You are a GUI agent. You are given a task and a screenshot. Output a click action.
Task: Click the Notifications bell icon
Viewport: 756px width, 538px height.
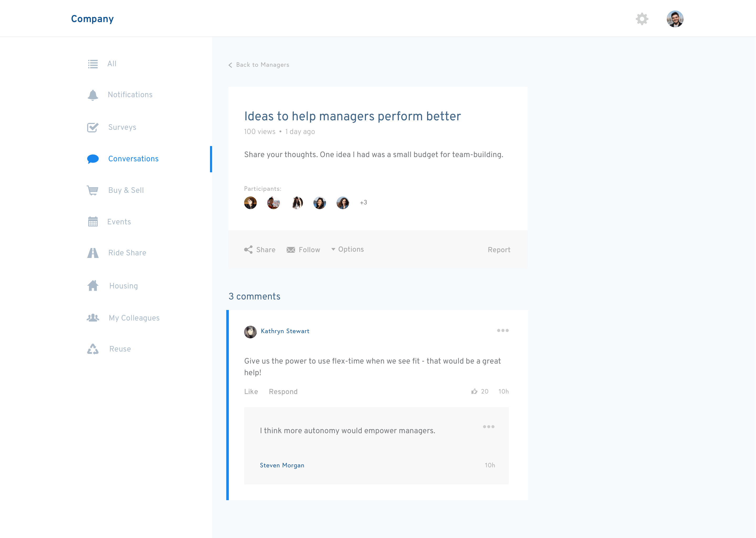pos(93,95)
